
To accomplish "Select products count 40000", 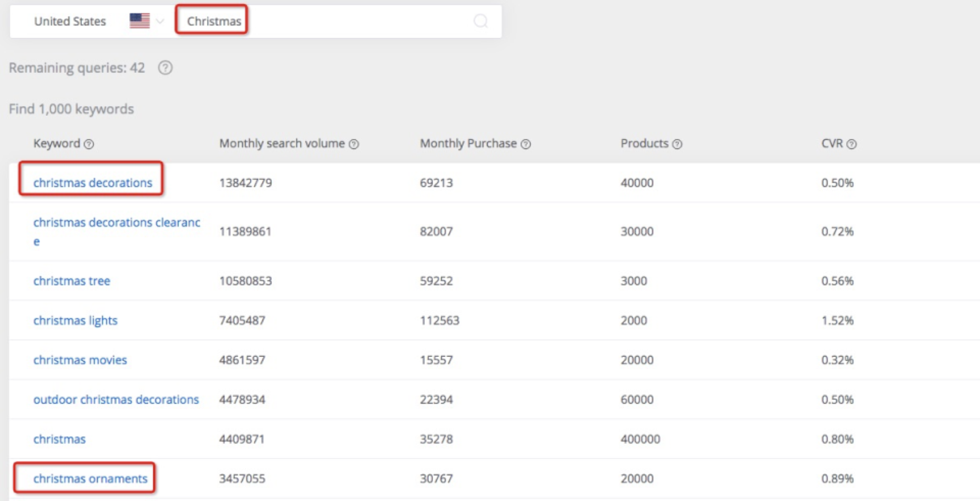I will pos(637,183).
